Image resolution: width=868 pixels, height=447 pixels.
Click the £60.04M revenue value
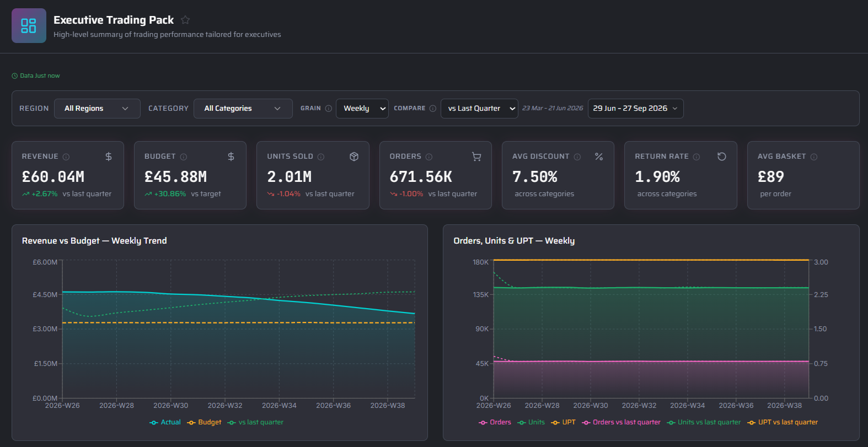(x=53, y=177)
